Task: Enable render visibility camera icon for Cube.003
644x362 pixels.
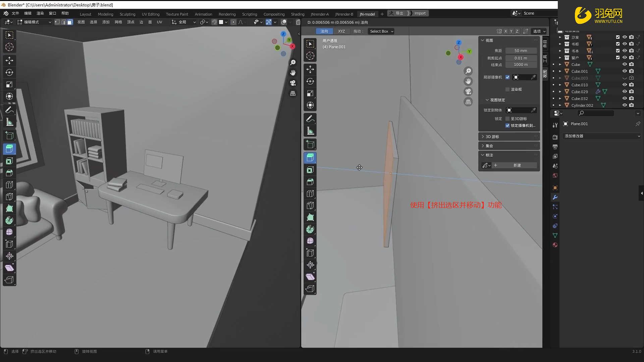Action: pos(632,78)
